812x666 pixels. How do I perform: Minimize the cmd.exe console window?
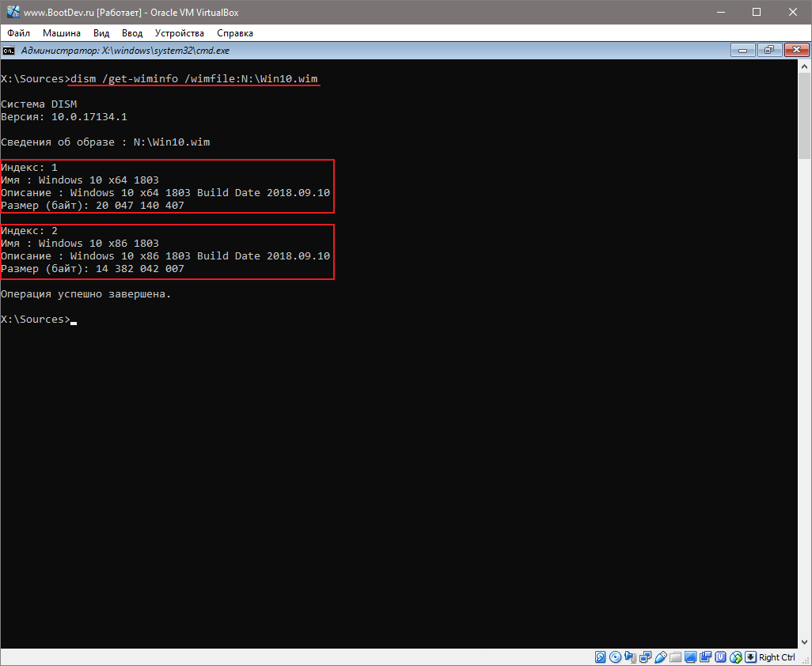[x=743, y=50]
